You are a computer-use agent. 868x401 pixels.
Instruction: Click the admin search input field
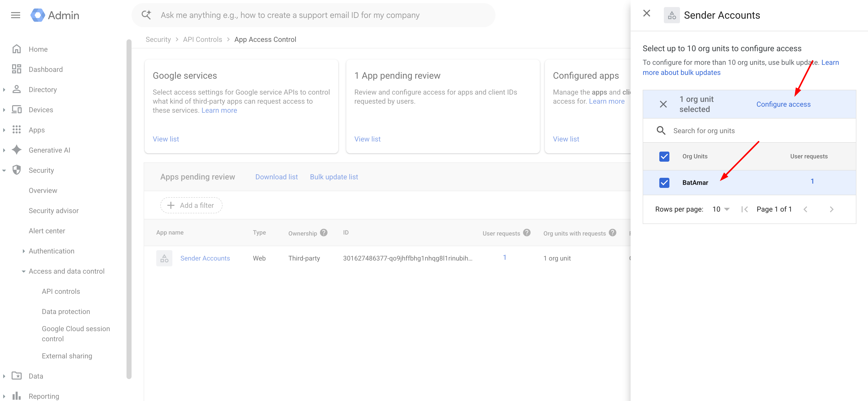313,15
